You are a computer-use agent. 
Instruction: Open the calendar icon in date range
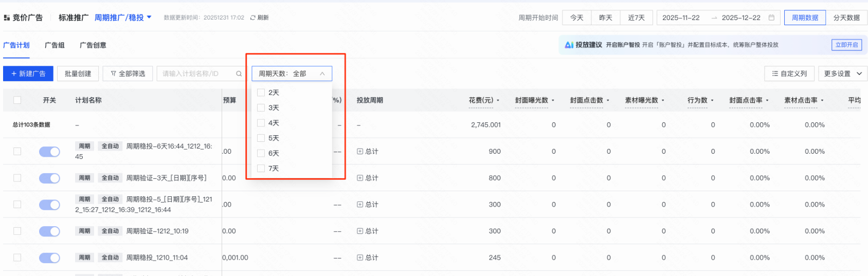click(771, 17)
